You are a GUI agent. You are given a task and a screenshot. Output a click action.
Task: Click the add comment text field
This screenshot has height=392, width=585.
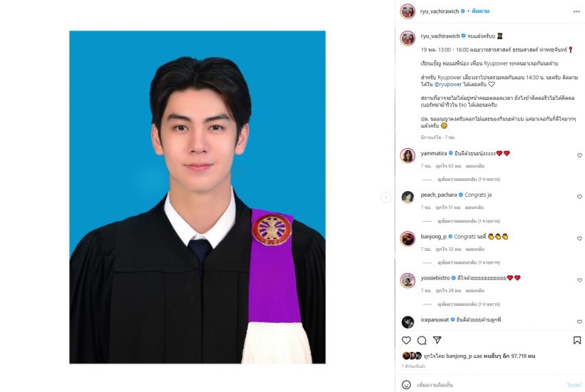(489, 385)
